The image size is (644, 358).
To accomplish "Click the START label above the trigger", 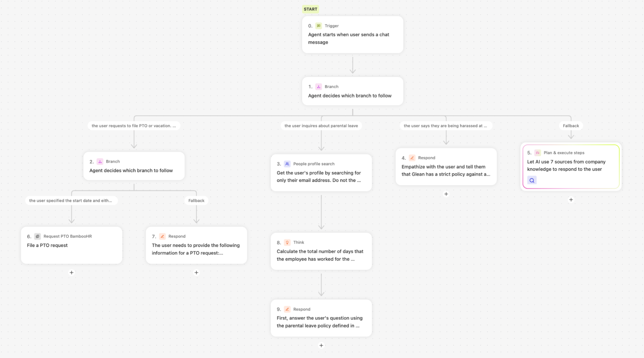I will point(310,9).
